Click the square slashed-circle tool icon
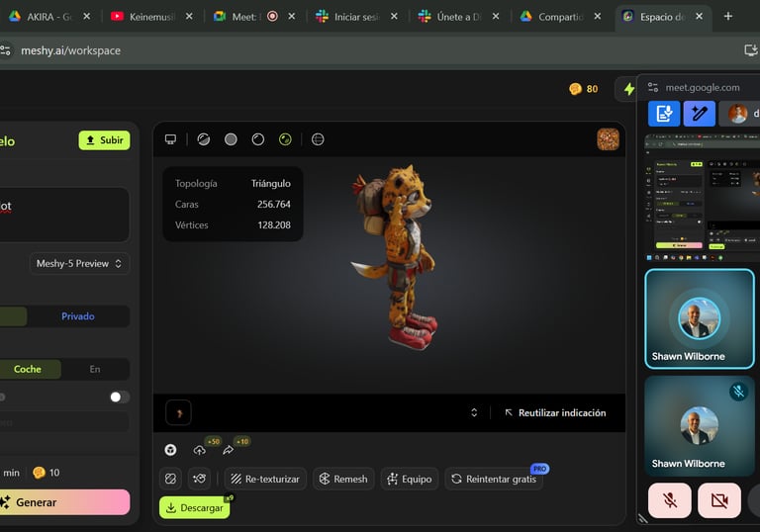 pyautogui.click(x=170, y=479)
